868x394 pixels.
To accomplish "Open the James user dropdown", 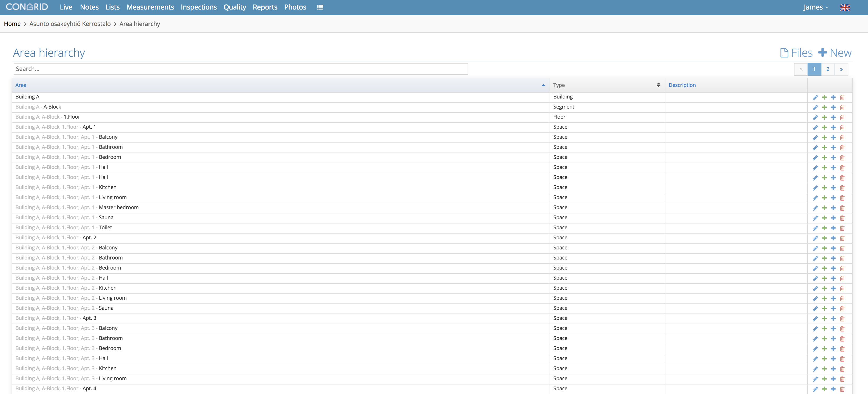I will (x=815, y=7).
